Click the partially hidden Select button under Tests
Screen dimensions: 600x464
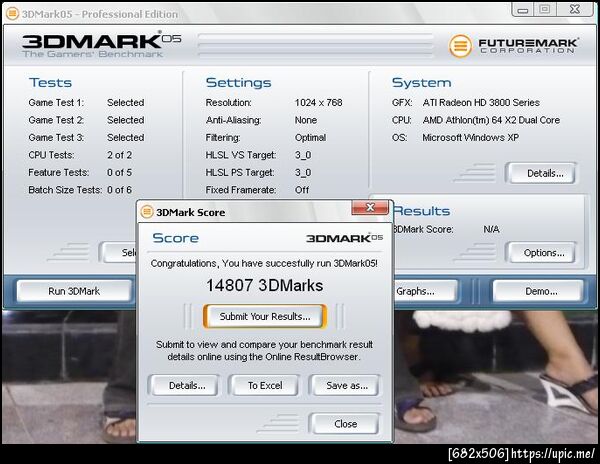pos(119,252)
